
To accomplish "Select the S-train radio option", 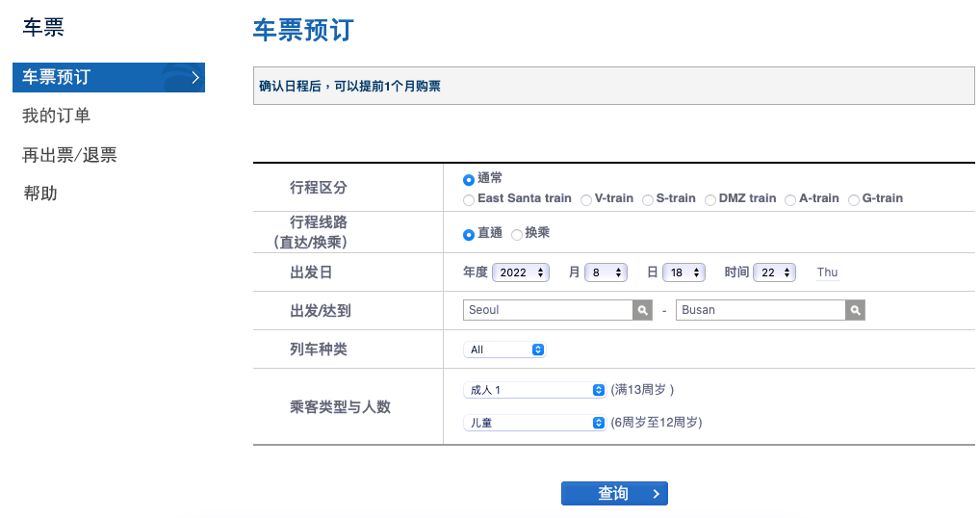I will [648, 199].
